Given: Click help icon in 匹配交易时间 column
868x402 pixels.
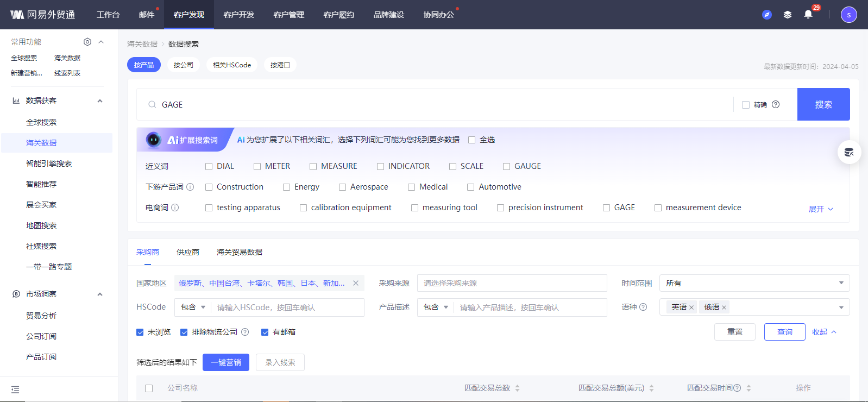Looking at the screenshot, I should (737, 388).
